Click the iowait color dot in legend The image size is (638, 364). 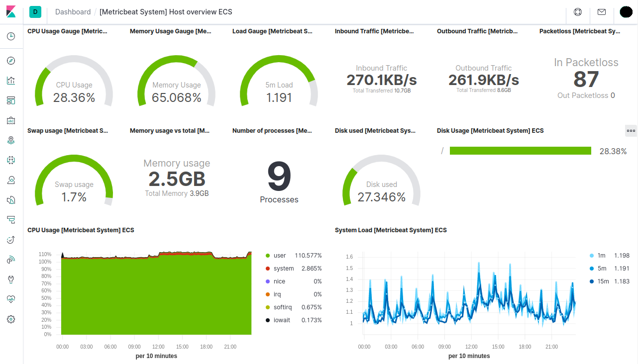tap(268, 320)
